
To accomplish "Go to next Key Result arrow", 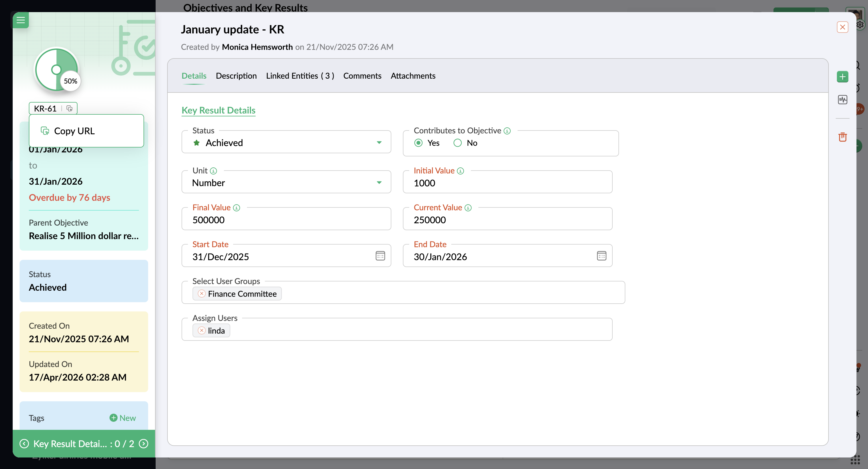I will click(144, 443).
